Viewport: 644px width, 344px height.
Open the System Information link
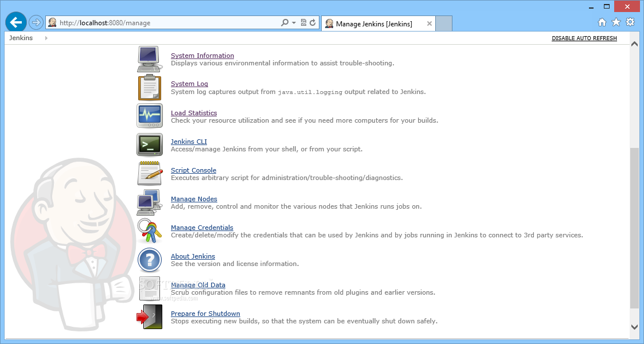[x=202, y=56]
